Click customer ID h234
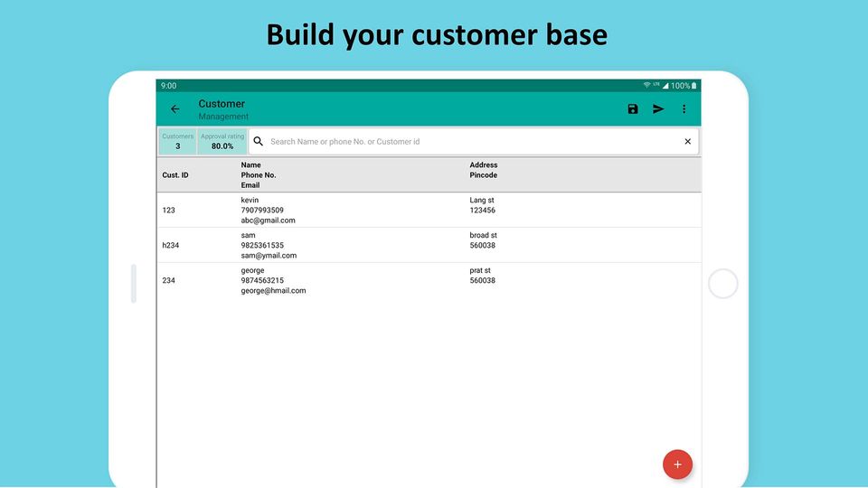 pos(171,245)
